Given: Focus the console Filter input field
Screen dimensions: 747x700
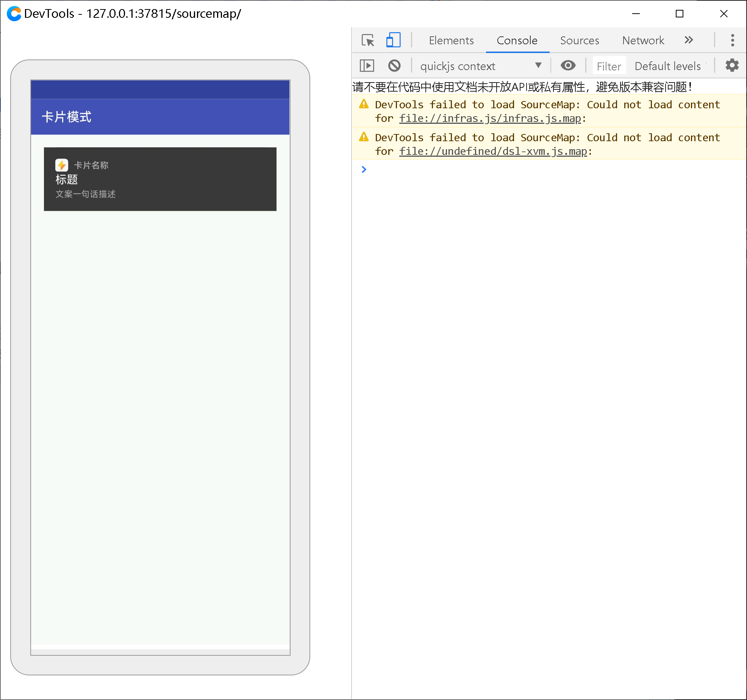Looking at the screenshot, I should (x=609, y=66).
